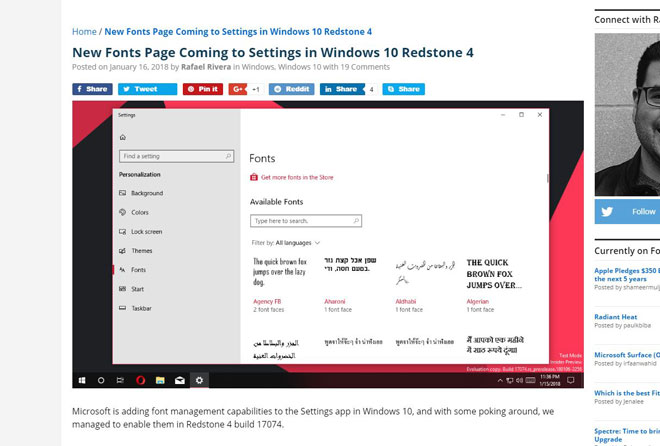660x446 pixels.
Task: Click Background picture icon in sidebar
Action: click(x=122, y=193)
